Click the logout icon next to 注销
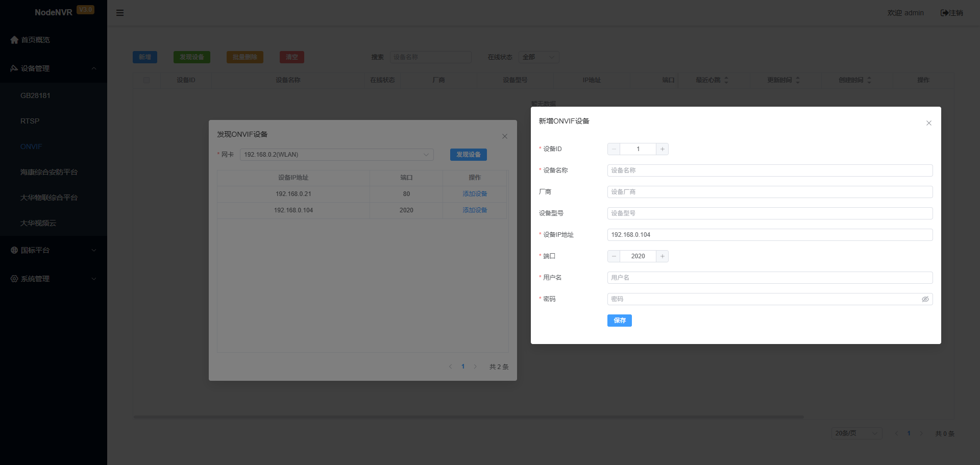 (x=944, y=13)
